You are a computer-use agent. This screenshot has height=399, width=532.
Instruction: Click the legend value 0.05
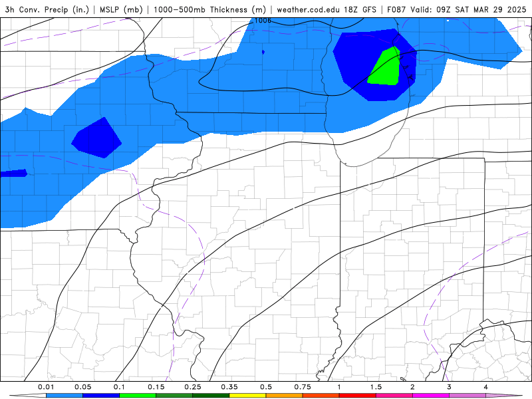point(82,387)
